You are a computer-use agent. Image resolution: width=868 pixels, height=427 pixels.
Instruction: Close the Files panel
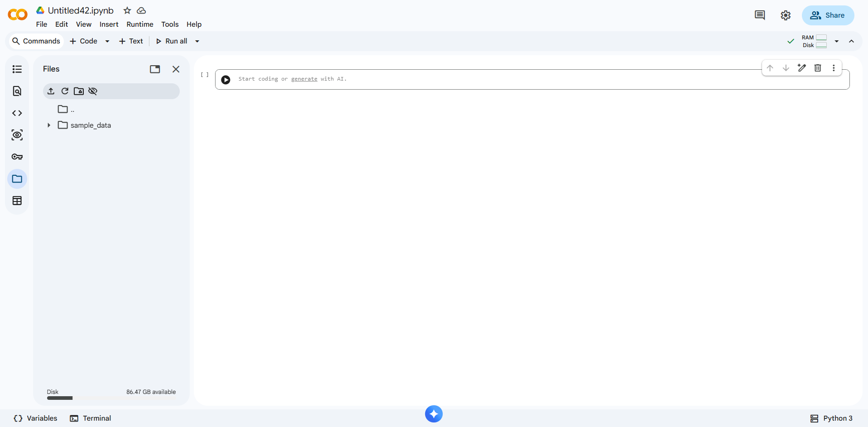176,69
